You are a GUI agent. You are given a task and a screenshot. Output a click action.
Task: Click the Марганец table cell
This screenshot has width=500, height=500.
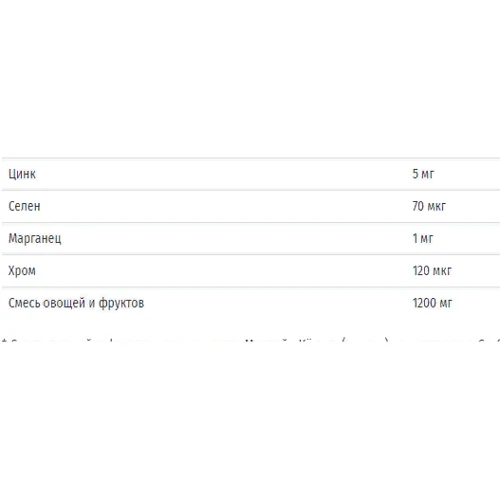point(35,239)
